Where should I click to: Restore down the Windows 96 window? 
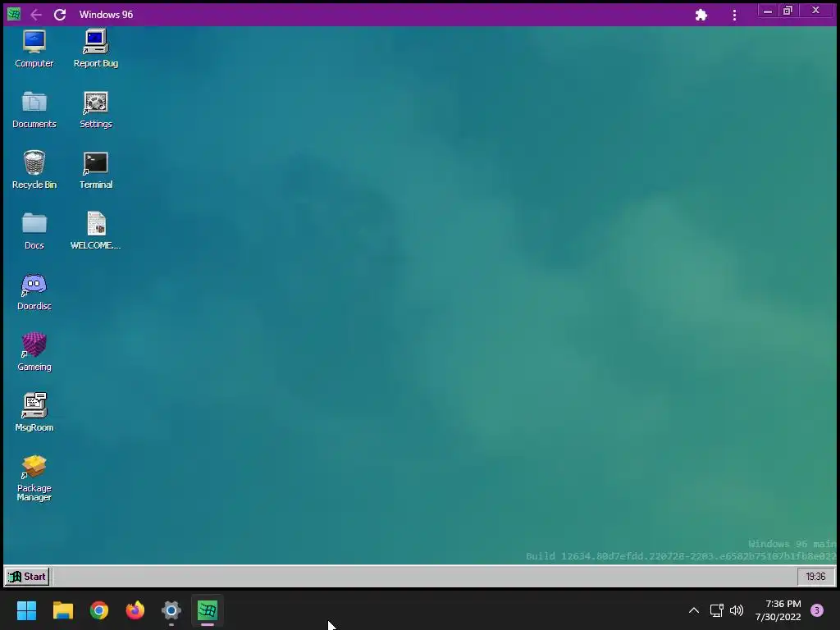[787, 11]
